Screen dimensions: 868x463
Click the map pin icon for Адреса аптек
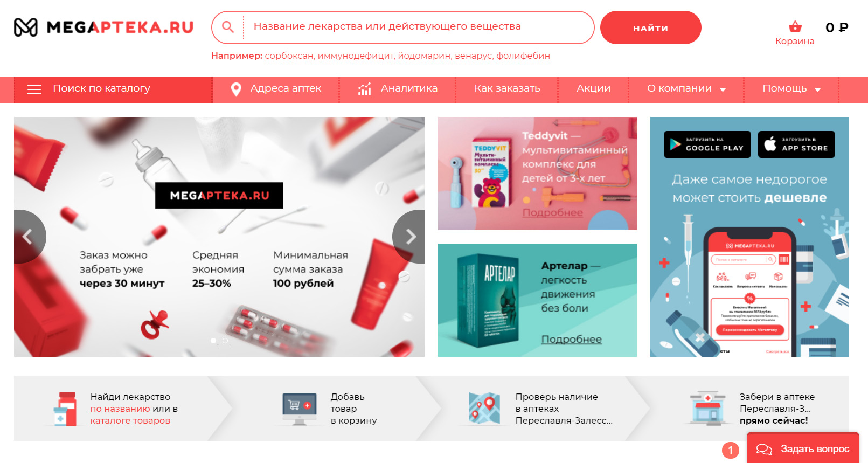236,89
